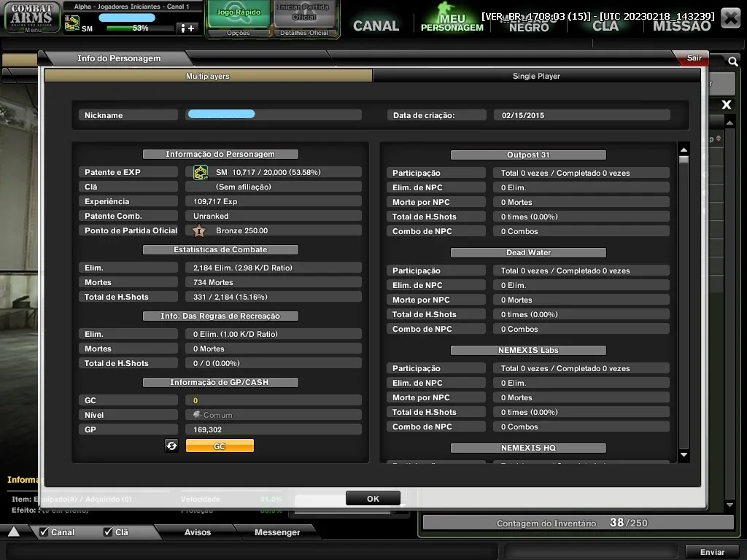
Task: Open the CLÃ menu
Action: [x=605, y=26]
